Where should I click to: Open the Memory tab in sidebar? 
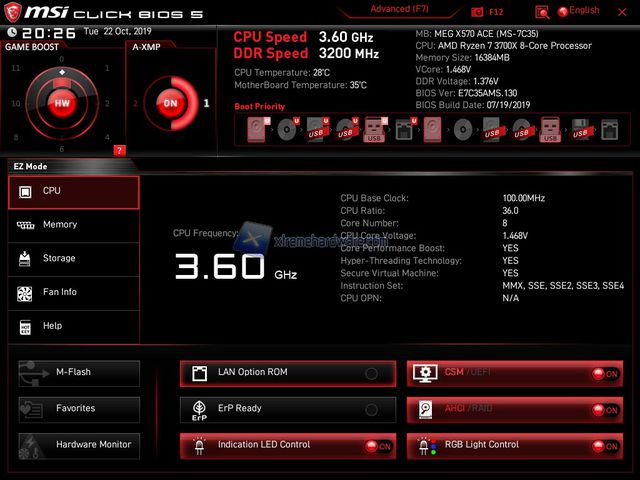pyautogui.click(x=73, y=225)
